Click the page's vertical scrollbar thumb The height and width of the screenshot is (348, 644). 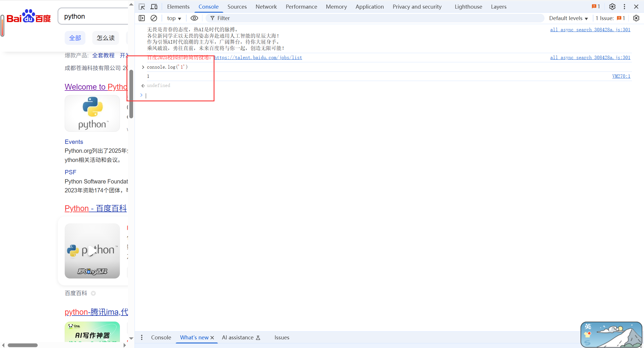pyautogui.click(x=131, y=94)
